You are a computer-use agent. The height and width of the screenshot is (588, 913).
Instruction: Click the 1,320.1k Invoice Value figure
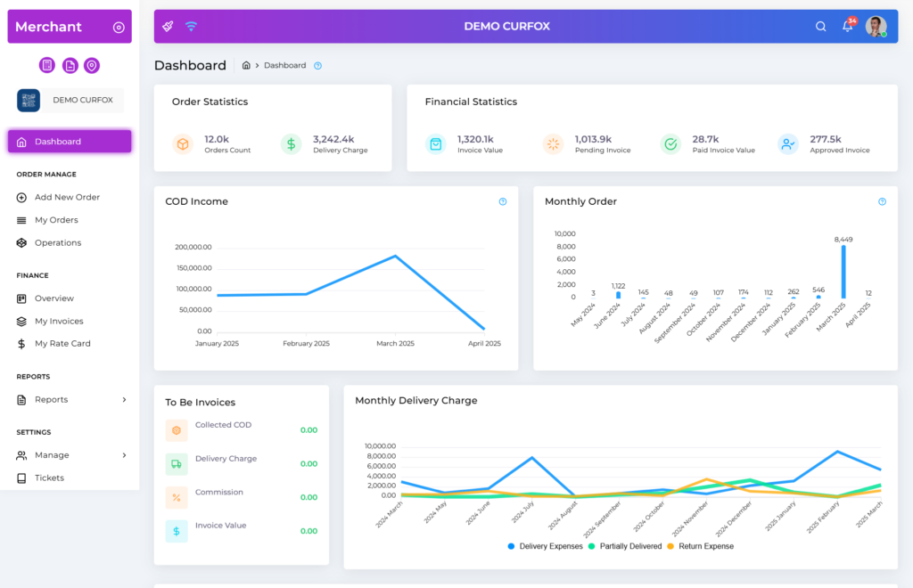point(476,139)
